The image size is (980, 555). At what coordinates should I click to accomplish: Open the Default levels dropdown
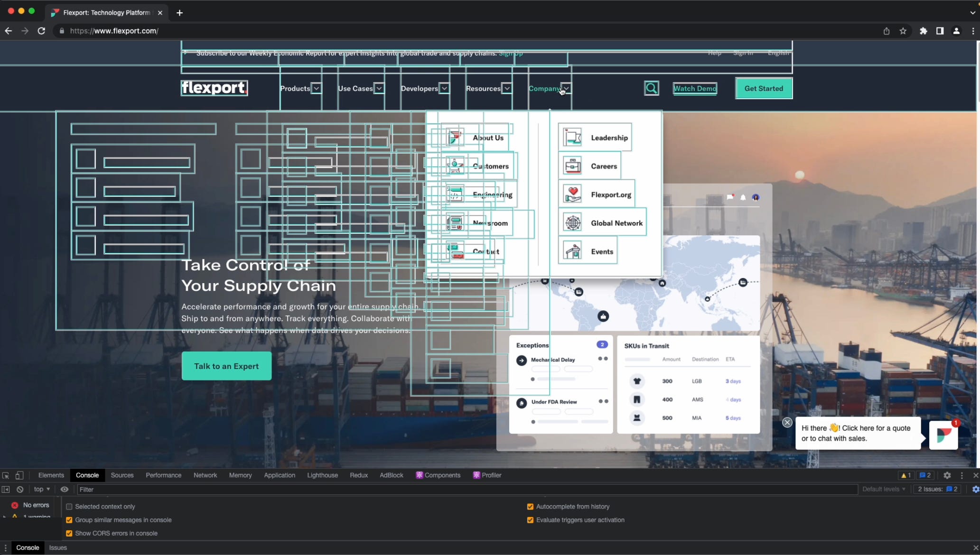pyautogui.click(x=884, y=489)
